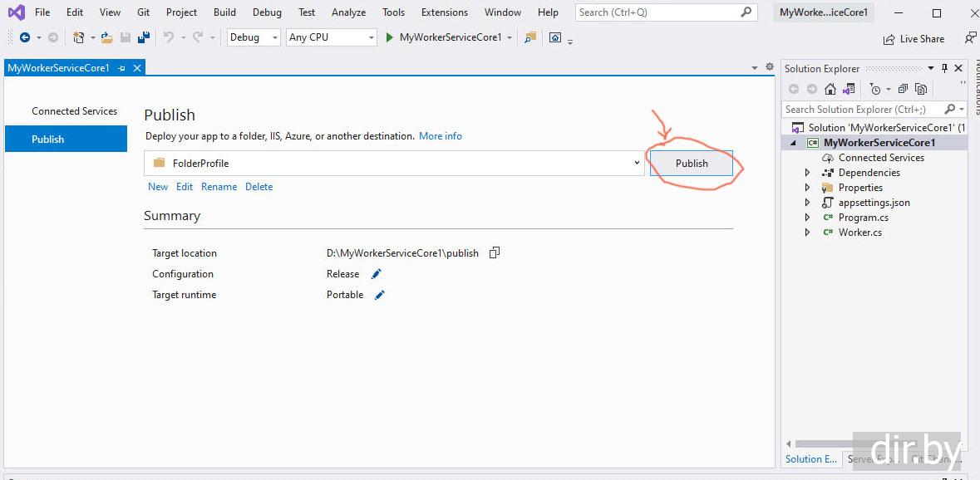Open the Build menu
The width and height of the screenshot is (980, 480).
point(224,12)
